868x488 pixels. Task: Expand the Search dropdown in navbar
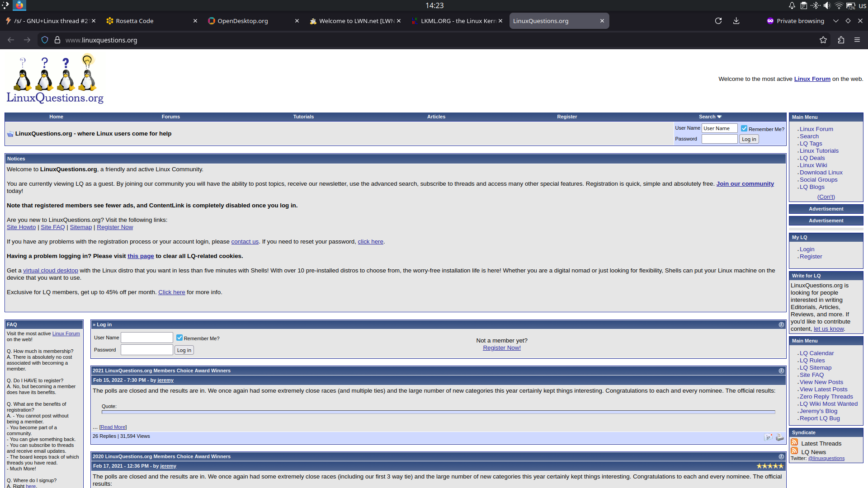[x=710, y=117]
